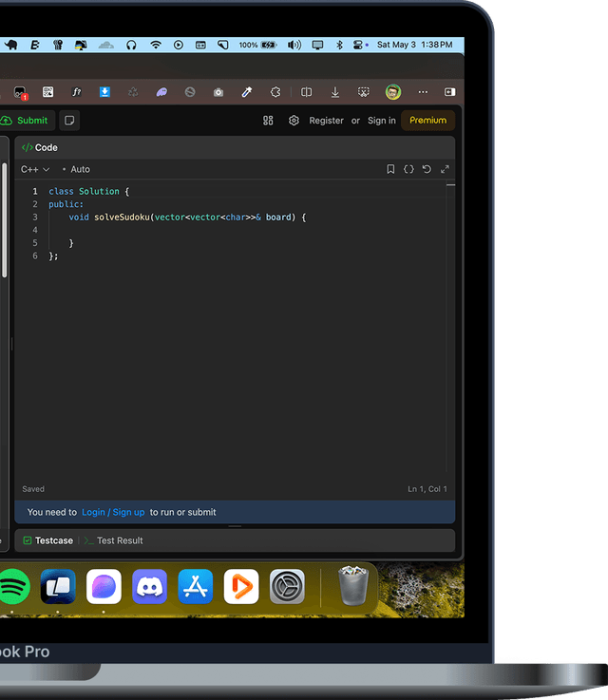
Task: Click the battery 100% indicator
Action: point(257,45)
